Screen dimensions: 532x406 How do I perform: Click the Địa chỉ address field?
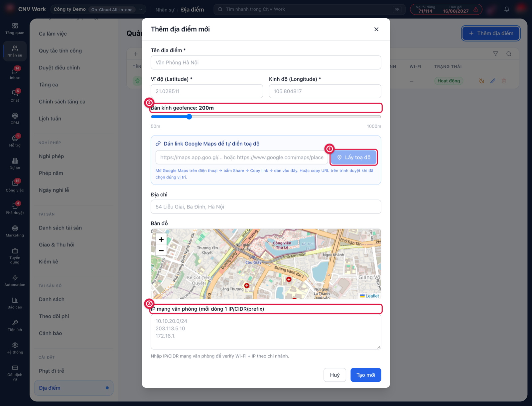(x=266, y=207)
